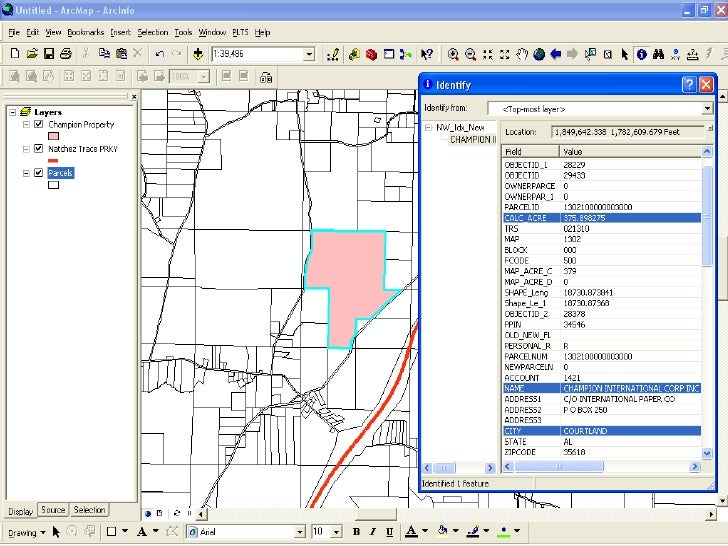Open a map document with the Open icon

32,54
